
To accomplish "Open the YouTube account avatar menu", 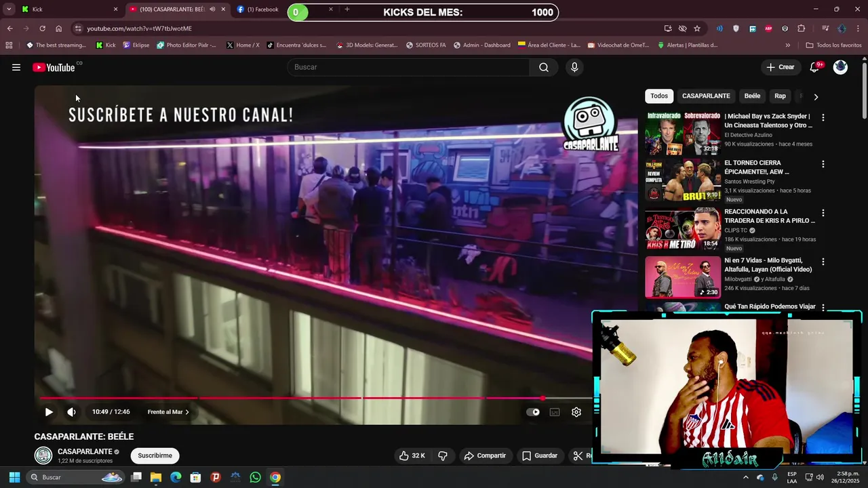I will [840, 67].
